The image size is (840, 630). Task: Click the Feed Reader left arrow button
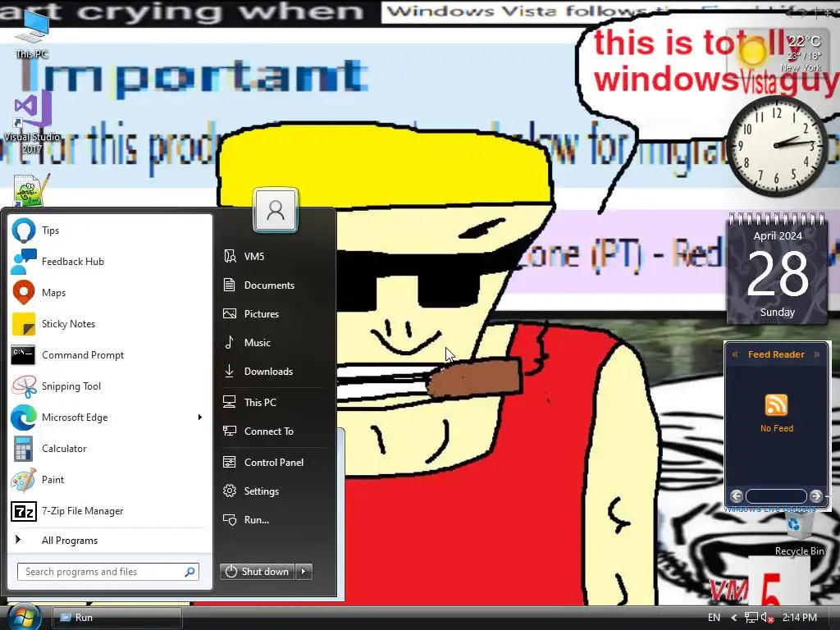point(737,496)
